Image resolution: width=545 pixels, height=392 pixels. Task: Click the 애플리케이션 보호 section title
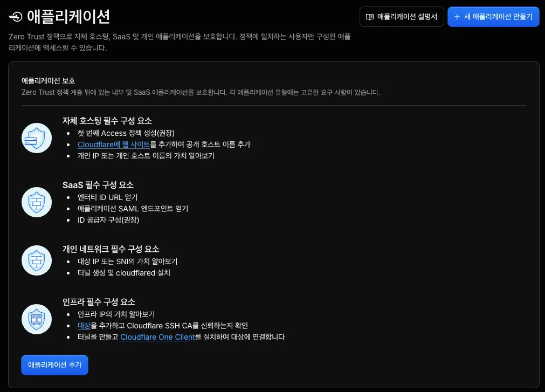[x=49, y=81]
